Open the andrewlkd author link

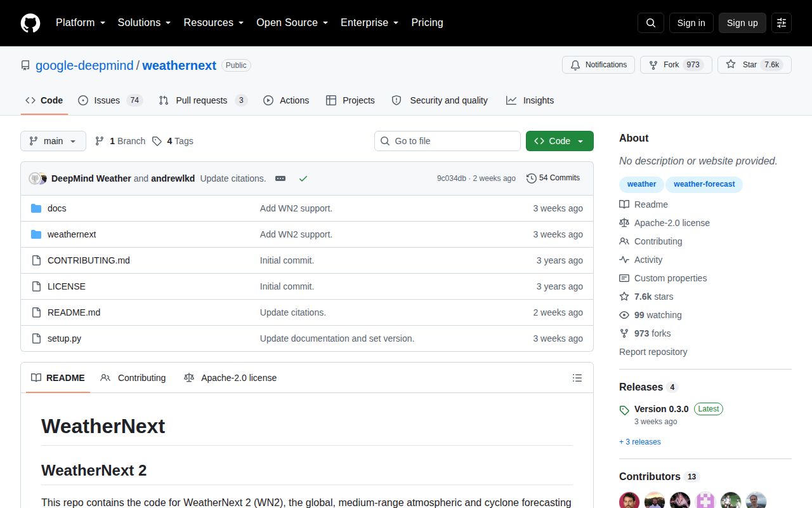[173, 178]
